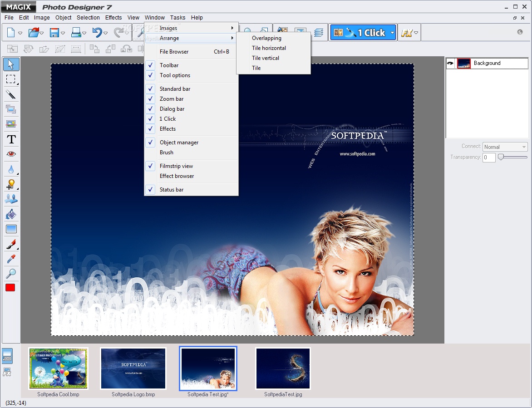532x408 pixels.
Task: Open the Connect blend mode Normal dropdown
Action: click(x=505, y=147)
